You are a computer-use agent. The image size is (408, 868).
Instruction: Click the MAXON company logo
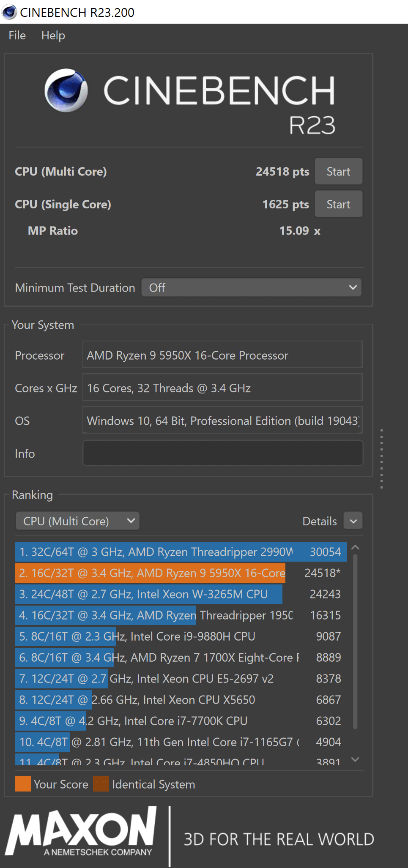click(x=81, y=833)
